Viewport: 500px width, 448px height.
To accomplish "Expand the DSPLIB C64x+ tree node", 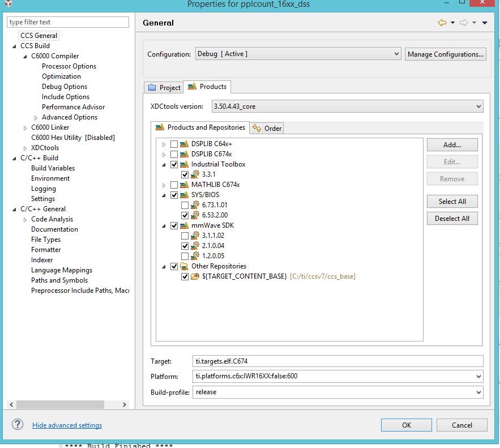I will tap(164, 144).
